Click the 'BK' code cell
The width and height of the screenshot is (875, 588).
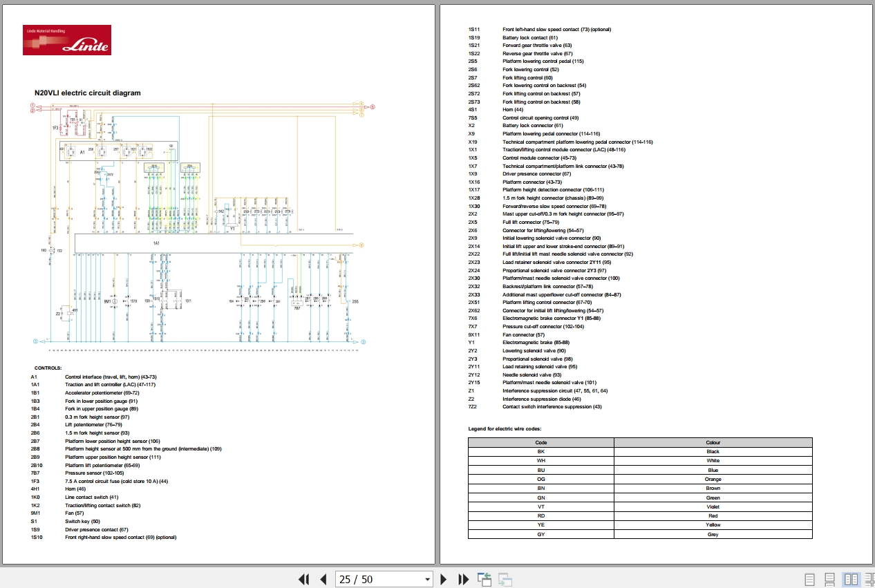coord(540,451)
